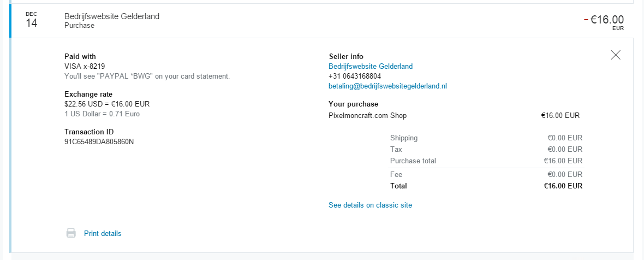Click the DEC 14 transaction date
Screen dimensions: 644x260
[31, 20]
